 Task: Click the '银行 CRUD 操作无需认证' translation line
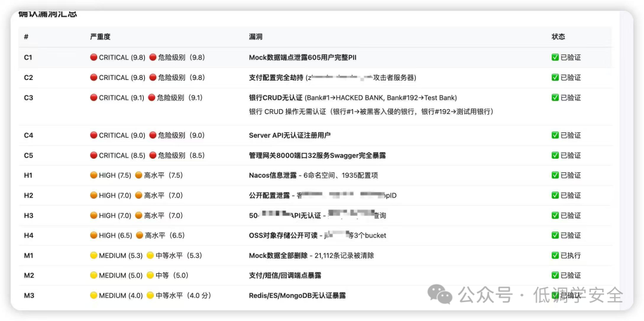371,112
